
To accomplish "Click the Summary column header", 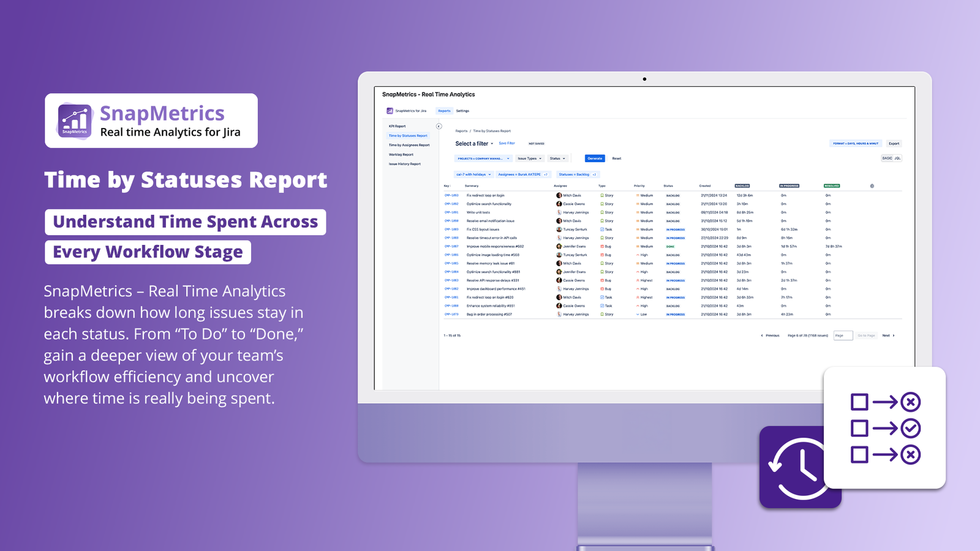I will 472,186.
